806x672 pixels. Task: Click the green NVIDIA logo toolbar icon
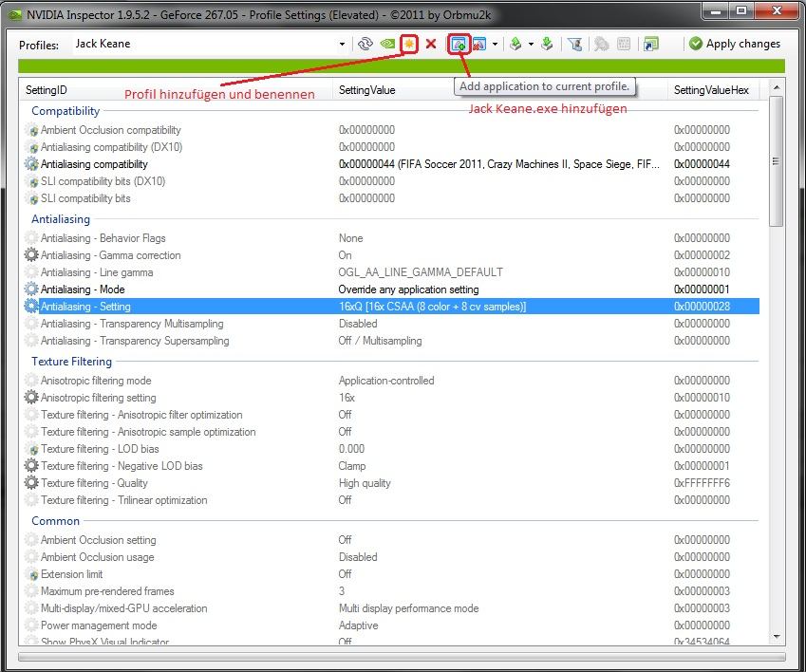point(387,45)
